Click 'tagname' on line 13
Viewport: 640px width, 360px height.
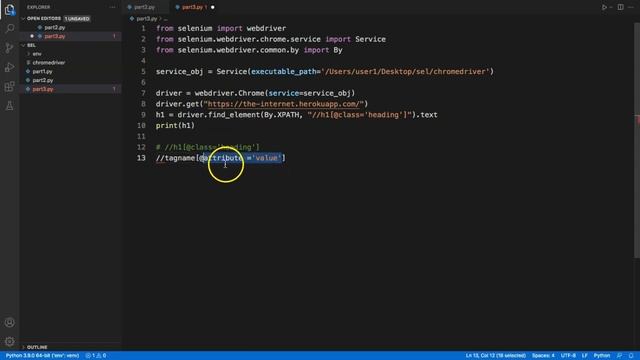coord(180,158)
